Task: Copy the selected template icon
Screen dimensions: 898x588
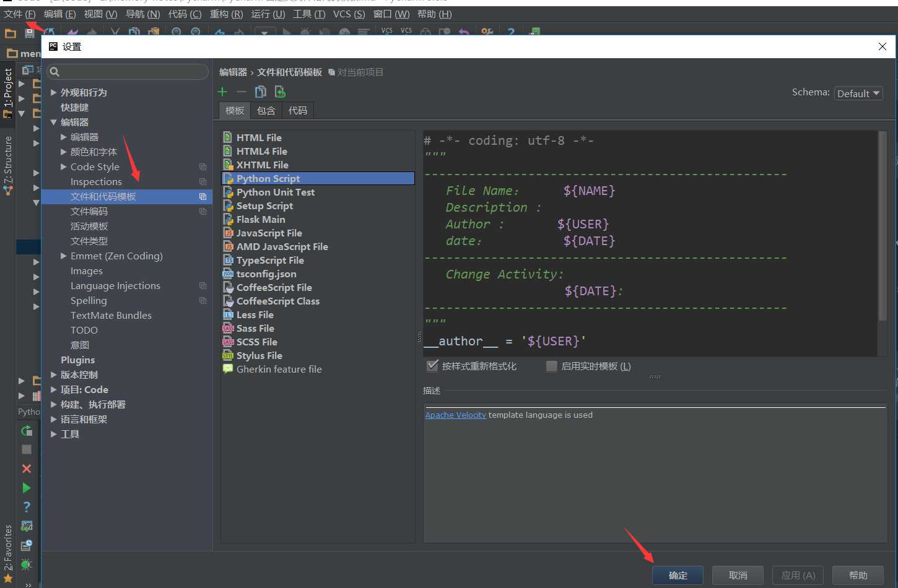Action: click(x=261, y=92)
